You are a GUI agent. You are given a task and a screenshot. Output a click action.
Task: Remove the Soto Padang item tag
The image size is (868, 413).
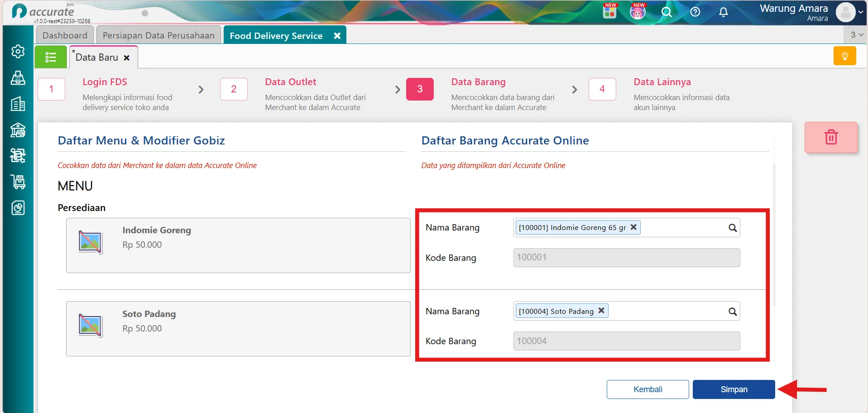(601, 311)
